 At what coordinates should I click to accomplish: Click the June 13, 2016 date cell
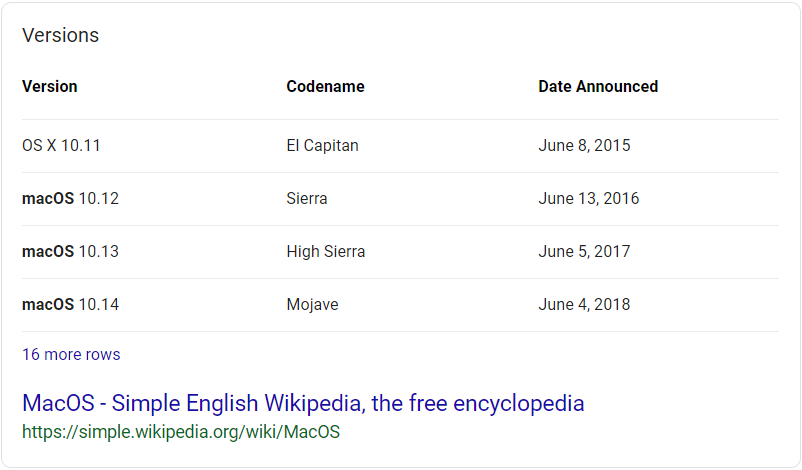pyautogui.click(x=589, y=198)
